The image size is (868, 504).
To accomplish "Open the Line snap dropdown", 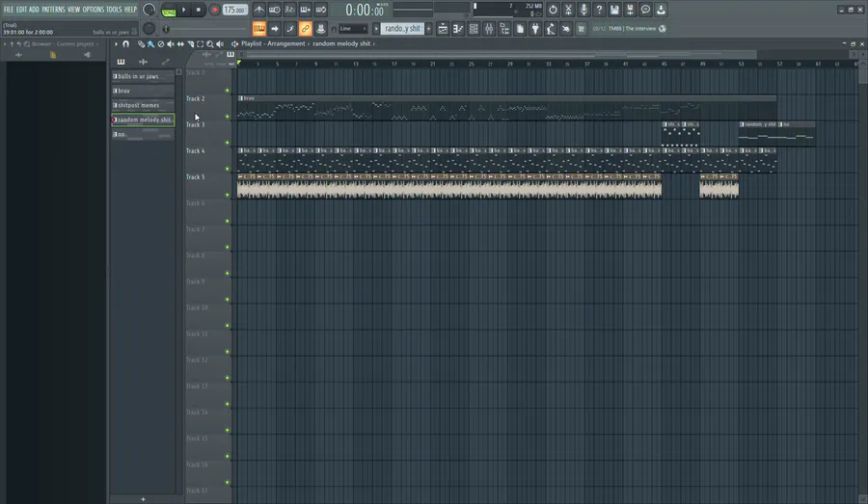I will 353,29.
